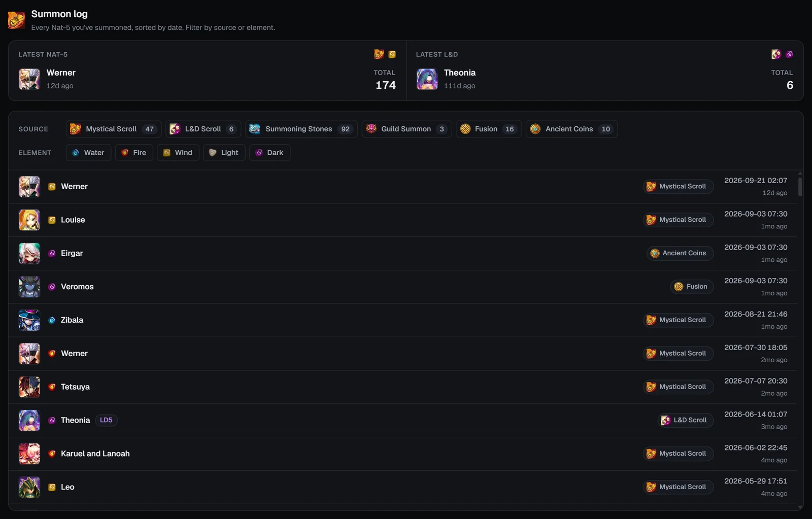Click the name 'Karuel and Lanoah'

95,454
